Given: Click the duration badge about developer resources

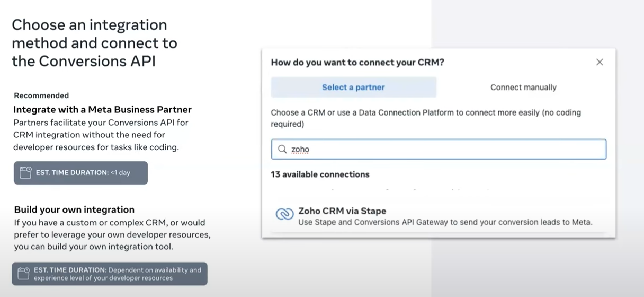Looking at the screenshot, I should (110, 274).
